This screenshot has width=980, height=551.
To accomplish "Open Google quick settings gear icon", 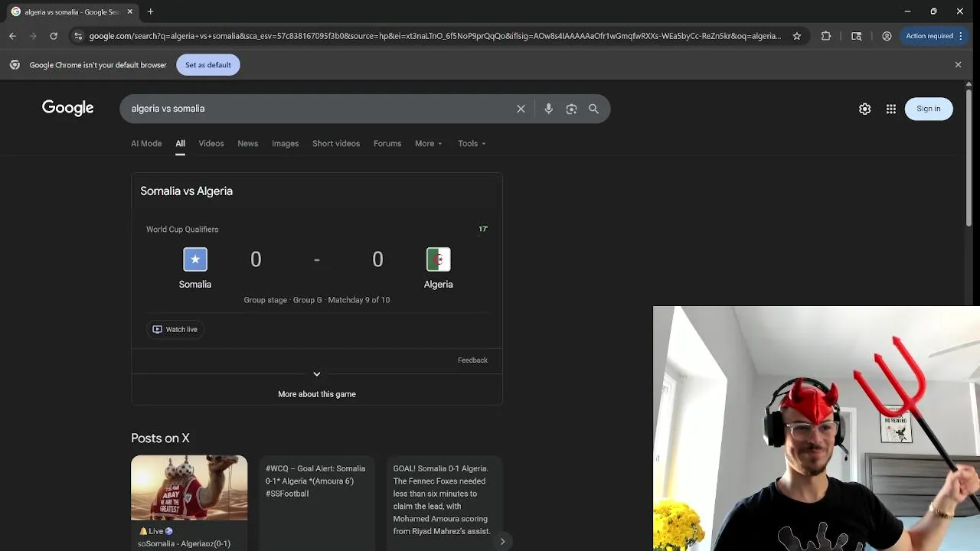I will point(864,109).
